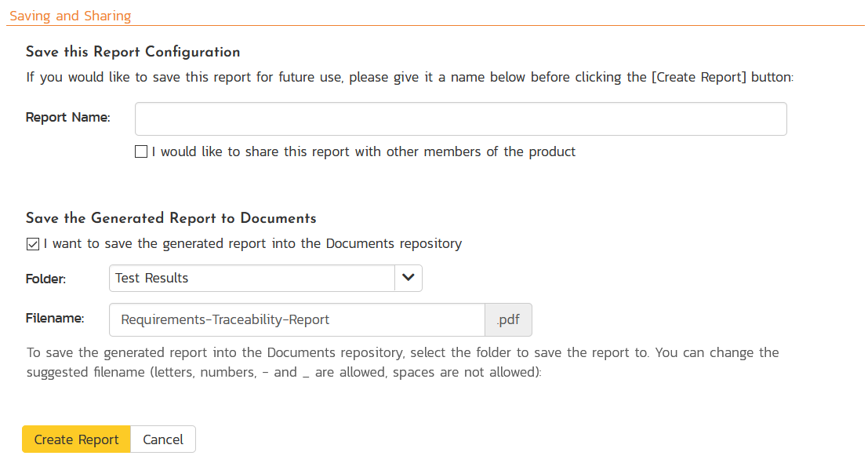The image size is (868, 463).
Task: Click the chevron arrow on Folder selector
Action: click(x=408, y=278)
